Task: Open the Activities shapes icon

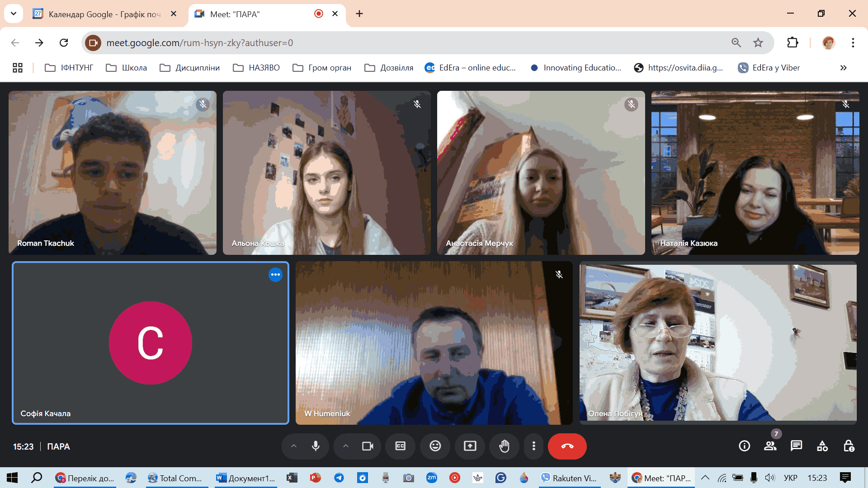Action: pyautogui.click(x=822, y=446)
